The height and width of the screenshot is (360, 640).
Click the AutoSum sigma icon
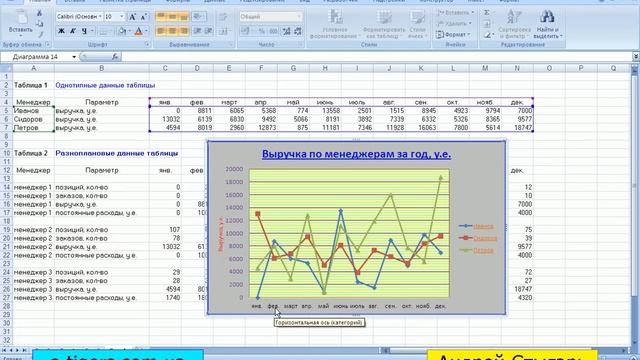click(x=487, y=13)
